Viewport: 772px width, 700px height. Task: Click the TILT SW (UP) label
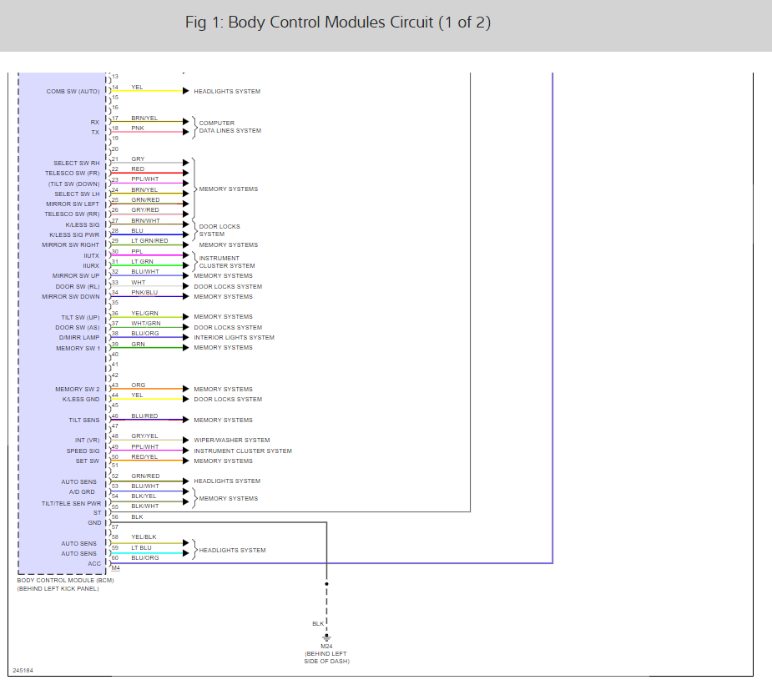click(80, 318)
